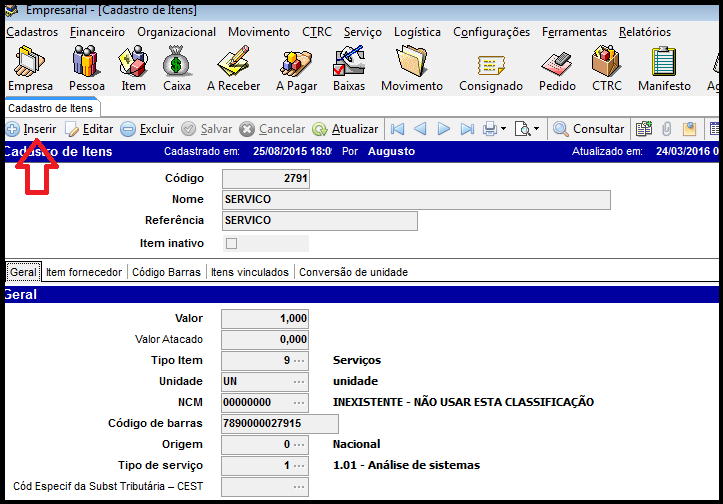This screenshot has height=504, width=723.
Task: Open the Tipo Item lookup ellipsis
Action: click(299, 360)
